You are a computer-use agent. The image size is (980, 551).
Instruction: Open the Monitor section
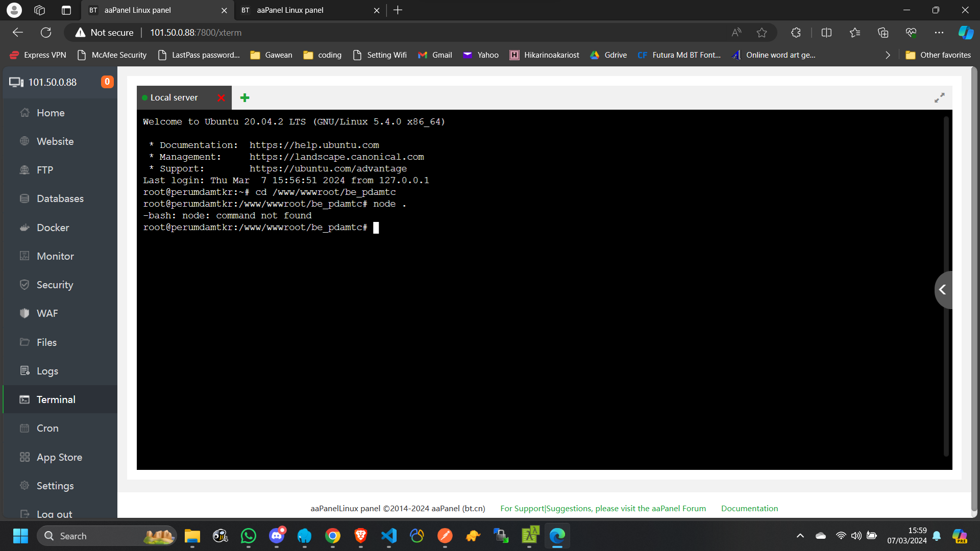pyautogui.click(x=55, y=256)
